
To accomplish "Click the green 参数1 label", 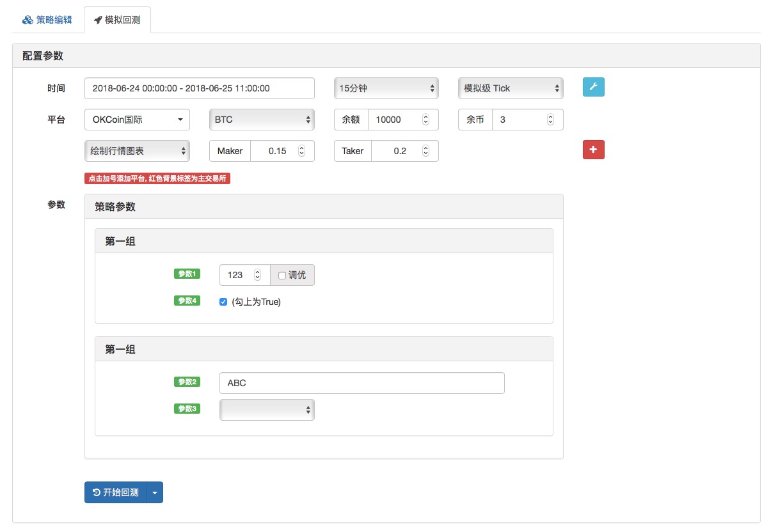I will (187, 274).
